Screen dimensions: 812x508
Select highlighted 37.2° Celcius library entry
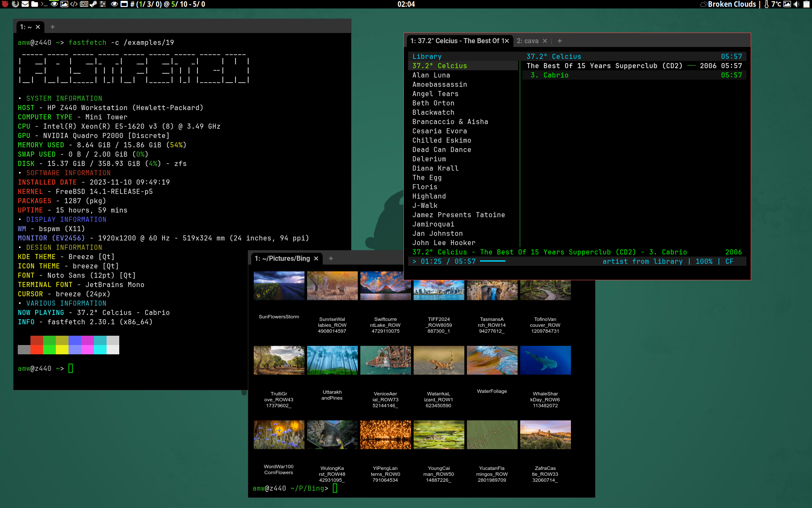(463, 66)
